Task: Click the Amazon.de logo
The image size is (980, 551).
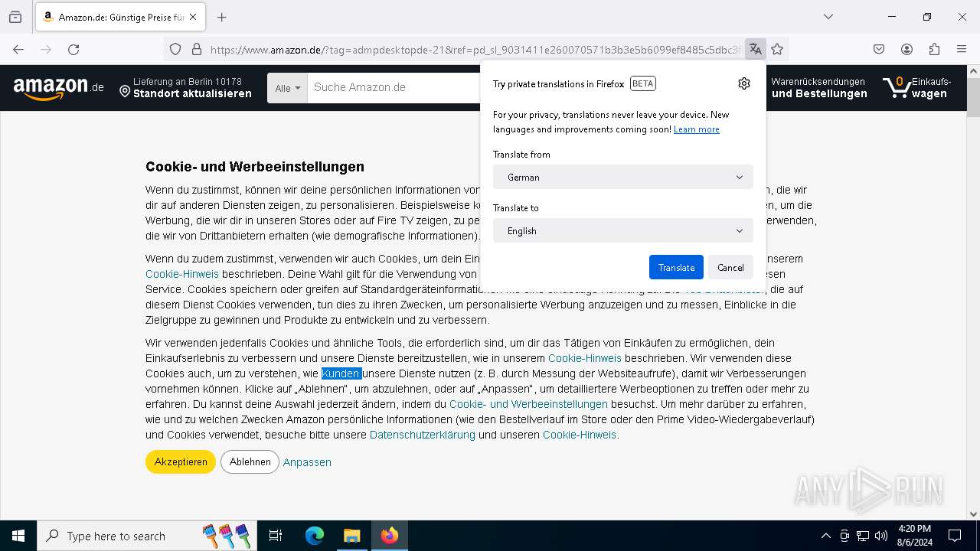Action: (x=58, y=88)
